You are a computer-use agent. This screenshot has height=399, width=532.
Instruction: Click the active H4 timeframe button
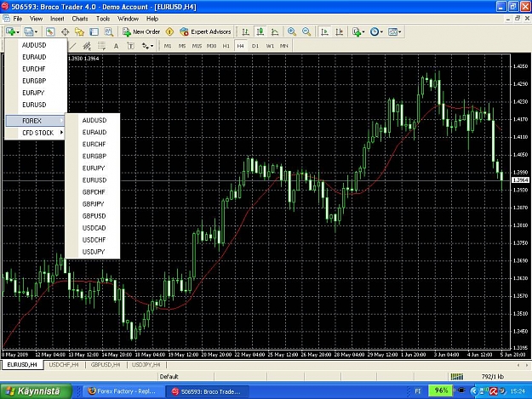click(x=241, y=46)
